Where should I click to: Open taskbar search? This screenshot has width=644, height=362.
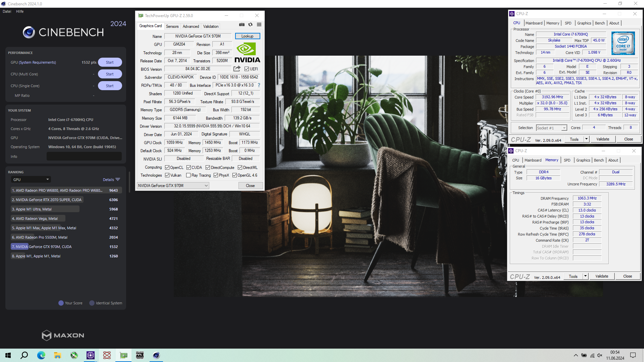(x=24, y=355)
